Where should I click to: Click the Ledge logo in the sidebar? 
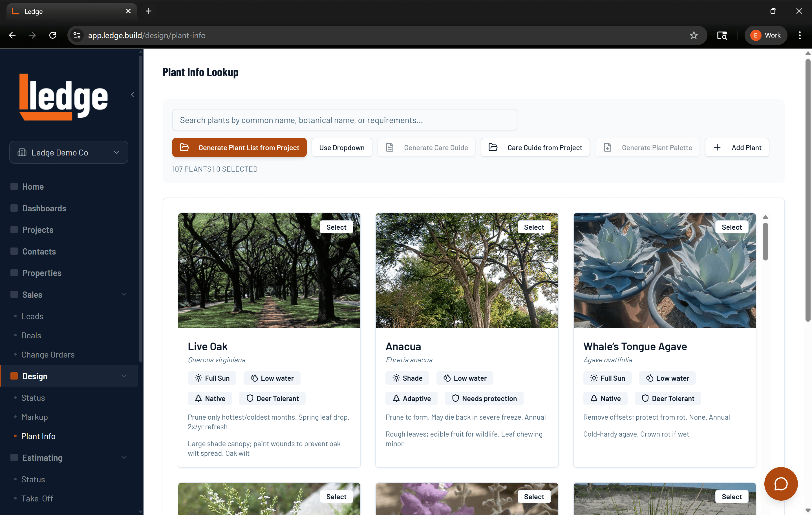pos(64,97)
